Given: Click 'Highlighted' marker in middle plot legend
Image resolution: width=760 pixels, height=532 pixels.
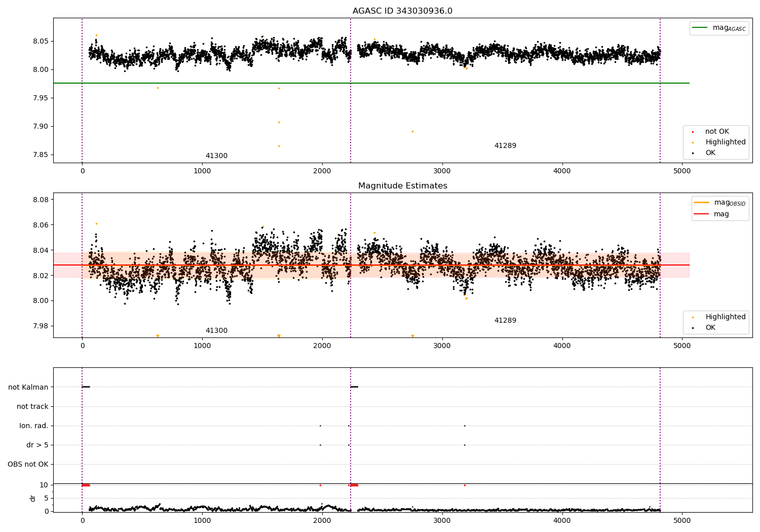Looking at the screenshot, I should [693, 317].
